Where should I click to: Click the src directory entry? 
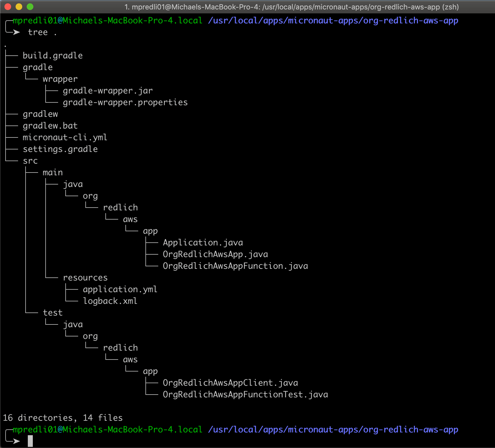click(30, 161)
